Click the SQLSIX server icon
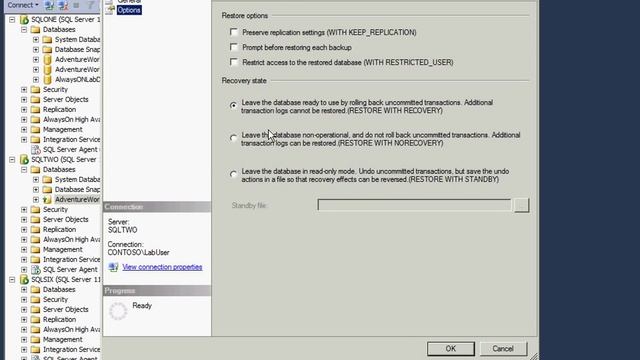This screenshot has width=640, height=360. pyautogui.click(x=24, y=280)
